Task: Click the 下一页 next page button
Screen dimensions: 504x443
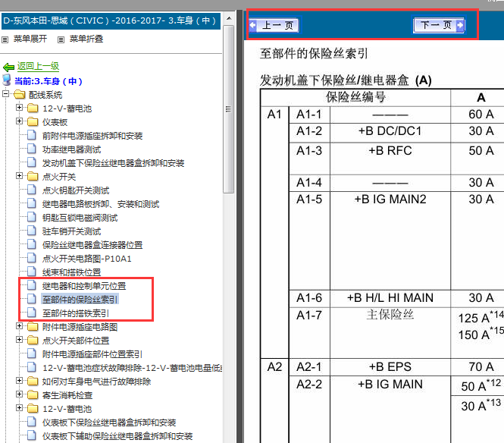Action: tap(440, 25)
